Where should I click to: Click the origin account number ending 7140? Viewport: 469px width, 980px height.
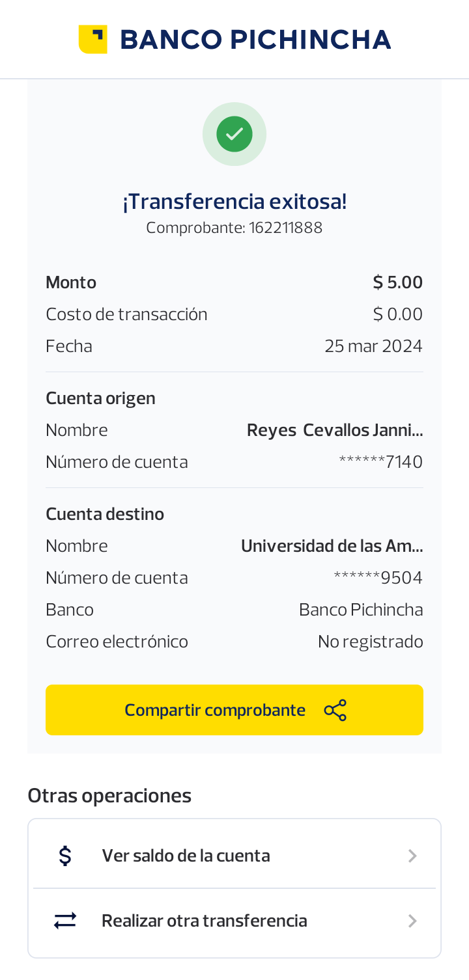tap(381, 462)
